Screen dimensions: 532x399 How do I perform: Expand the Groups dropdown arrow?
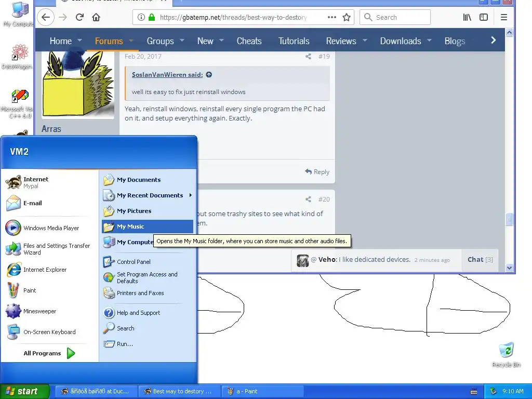click(x=182, y=40)
